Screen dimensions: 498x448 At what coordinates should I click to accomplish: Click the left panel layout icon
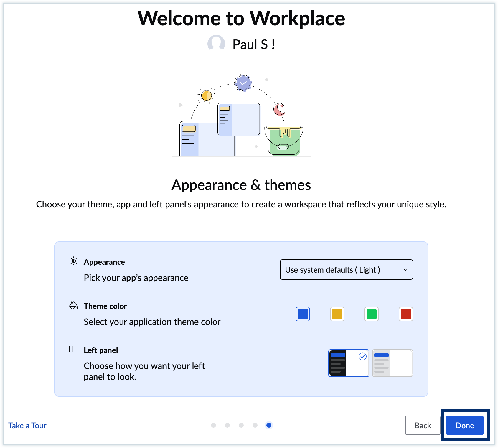tap(73, 349)
